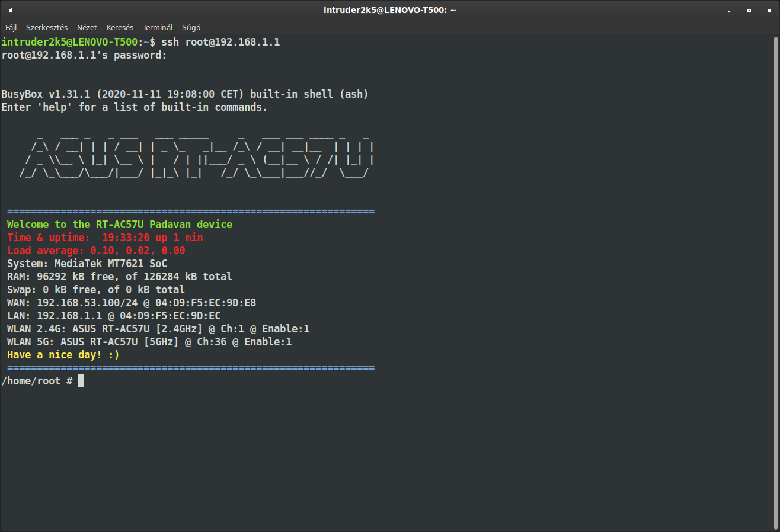Click the terminal vertical scrollbar
The image size is (780, 532).
click(x=776, y=282)
